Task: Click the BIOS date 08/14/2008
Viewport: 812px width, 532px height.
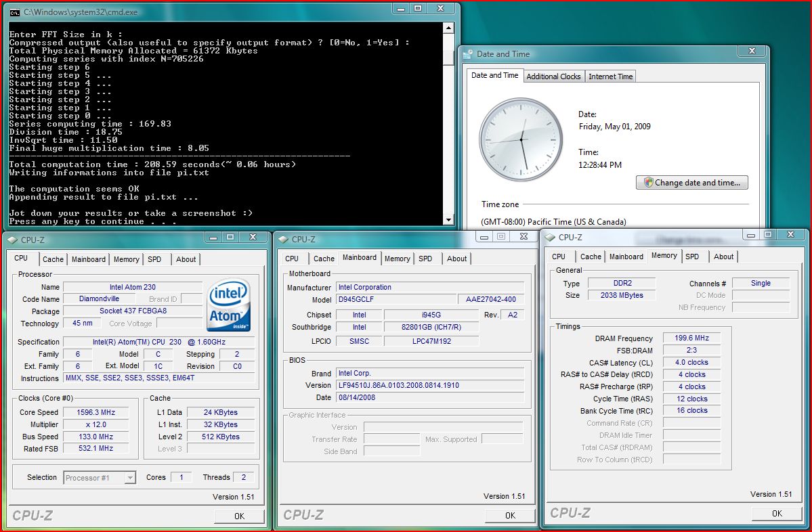Action: pyautogui.click(x=430, y=397)
